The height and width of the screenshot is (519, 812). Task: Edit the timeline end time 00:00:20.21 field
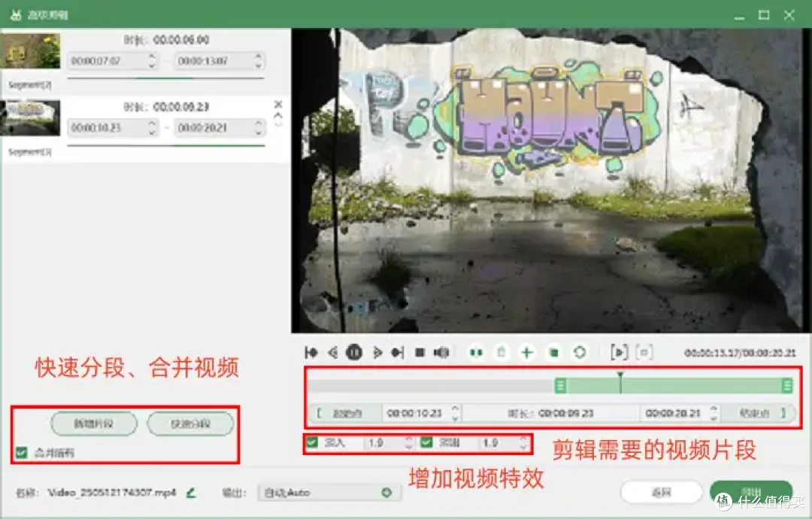click(674, 414)
